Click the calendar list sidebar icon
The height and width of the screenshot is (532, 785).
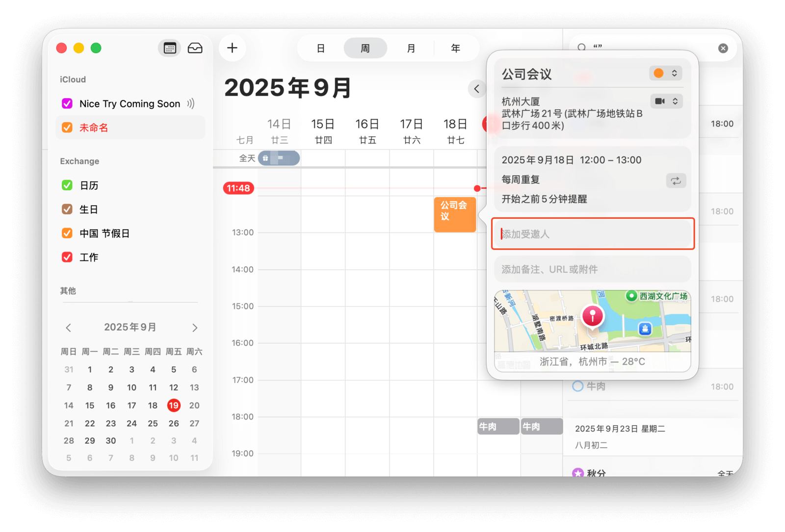[x=170, y=48]
